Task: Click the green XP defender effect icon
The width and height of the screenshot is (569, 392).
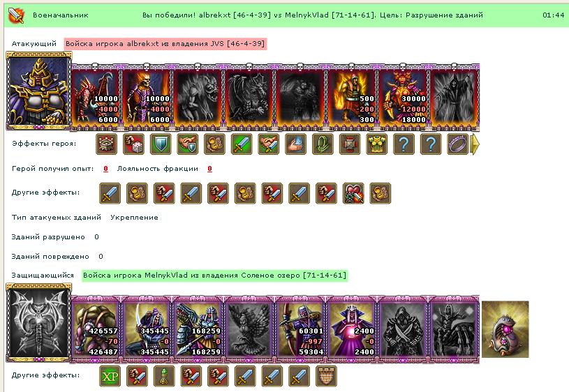Action: pyautogui.click(x=110, y=376)
